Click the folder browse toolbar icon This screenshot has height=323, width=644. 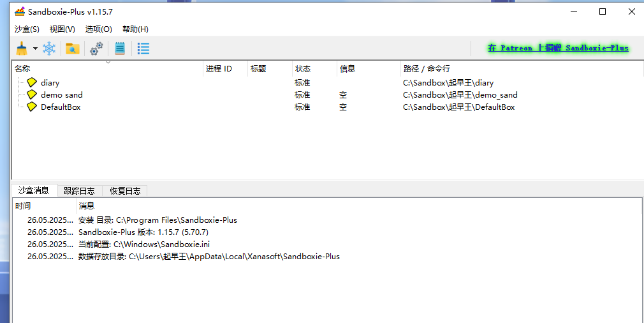[72, 49]
